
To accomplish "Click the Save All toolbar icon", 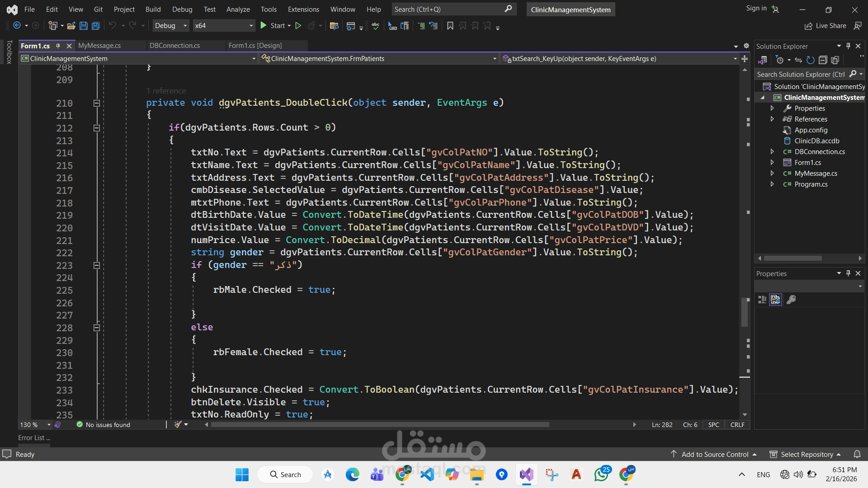I will point(96,26).
